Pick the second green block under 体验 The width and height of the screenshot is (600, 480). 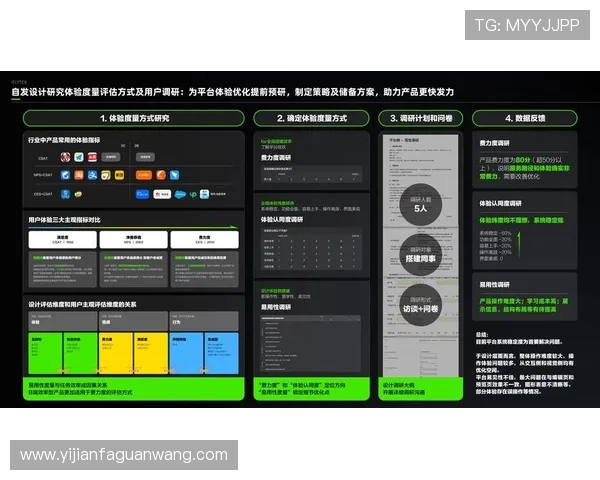(80, 353)
